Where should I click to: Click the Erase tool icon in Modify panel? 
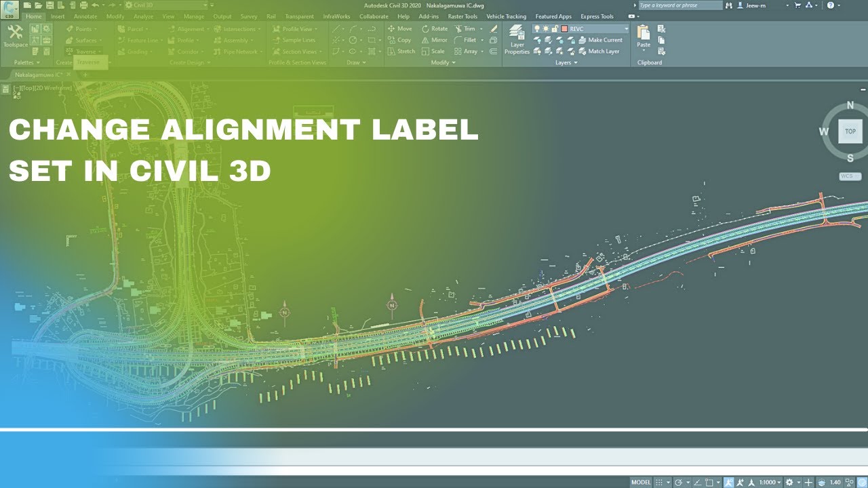click(494, 28)
